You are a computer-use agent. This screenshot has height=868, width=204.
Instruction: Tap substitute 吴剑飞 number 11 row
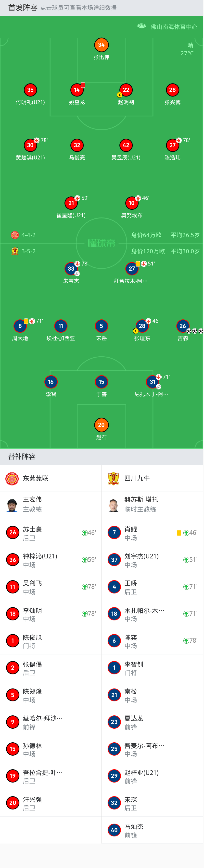pos(51,587)
